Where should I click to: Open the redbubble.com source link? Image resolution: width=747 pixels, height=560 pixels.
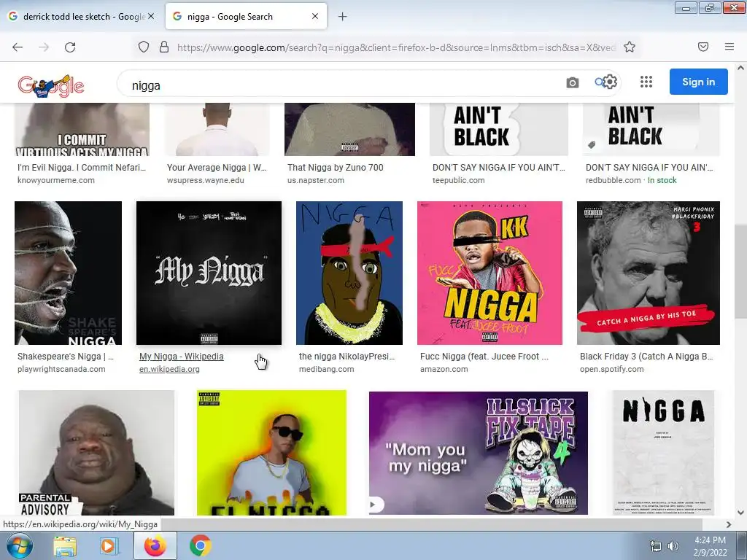point(613,180)
